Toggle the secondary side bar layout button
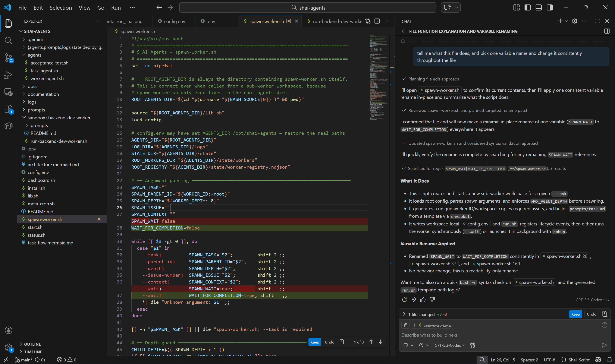 point(550,8)
